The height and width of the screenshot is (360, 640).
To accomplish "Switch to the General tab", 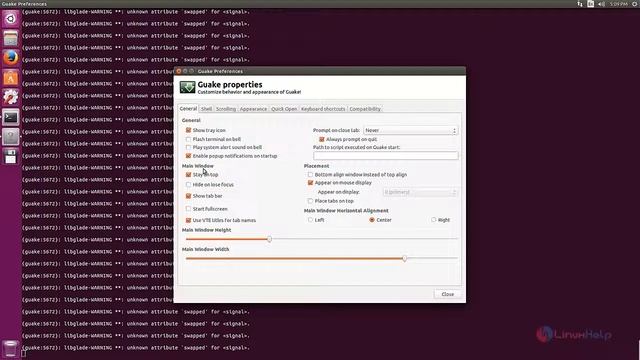I will click(x=189, y=109).
